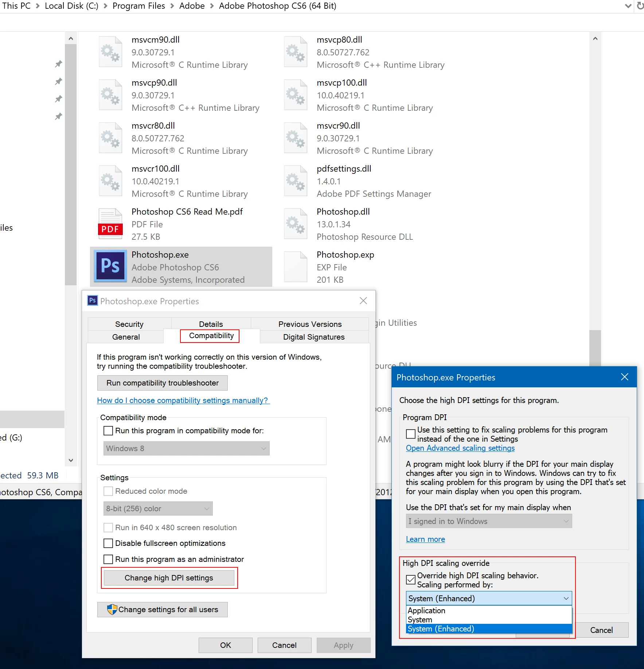The height and width of the screenshot is (669, 644).
Task: Click the Photoshop.dll file icon
Action: 296,224
